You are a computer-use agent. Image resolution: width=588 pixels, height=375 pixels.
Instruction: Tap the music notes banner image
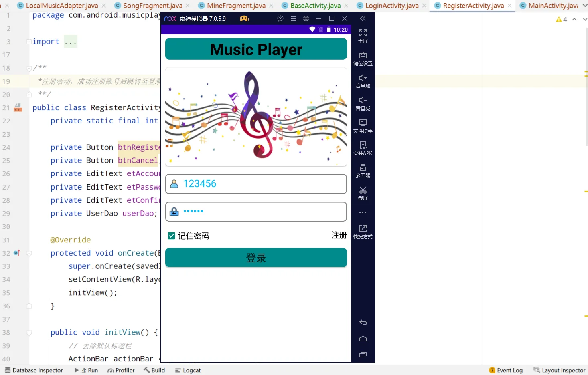tap(256, 117)
